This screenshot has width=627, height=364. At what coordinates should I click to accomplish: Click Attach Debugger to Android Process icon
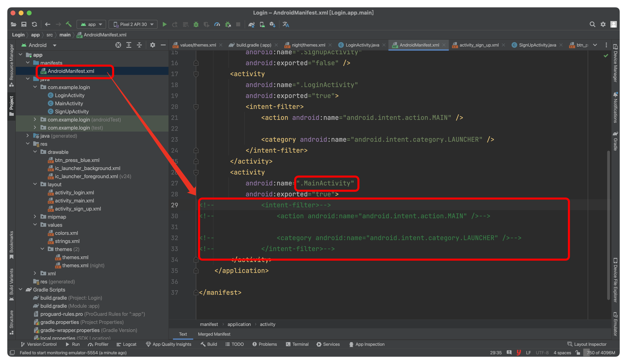(228, 24)
